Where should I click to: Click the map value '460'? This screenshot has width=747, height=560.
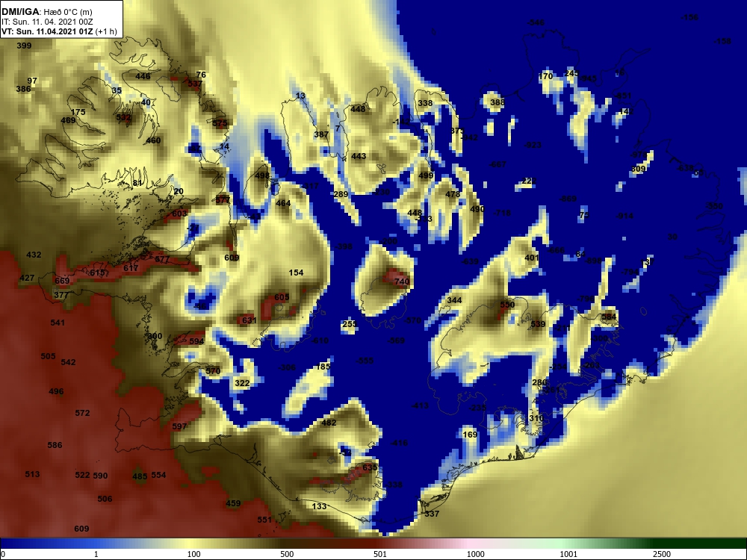153,140
